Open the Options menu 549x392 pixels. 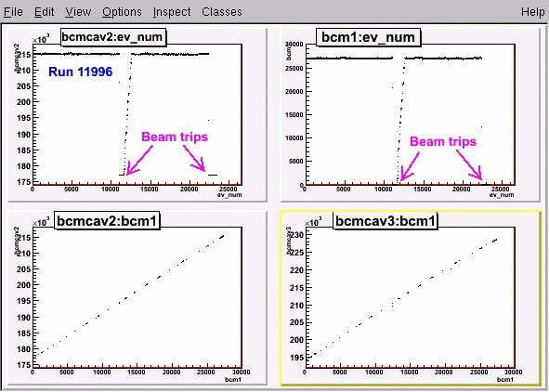pyautogui.click(x=122, y=12)
